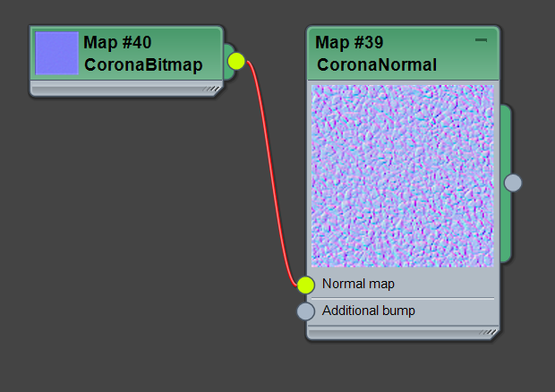This screenshot has width=555, height=392.
Task: Select the Map #40 CoronaBitmap thumbnail swatch
Action: point(56,53)
